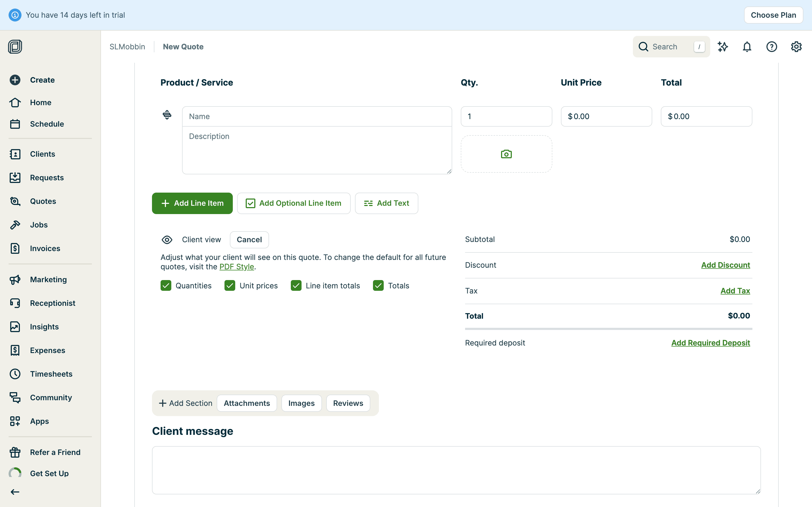Open Invoices from the sidebar
The width and height of the screenshot is (812, 507).
pyautogui.click(x=45, y=248)
